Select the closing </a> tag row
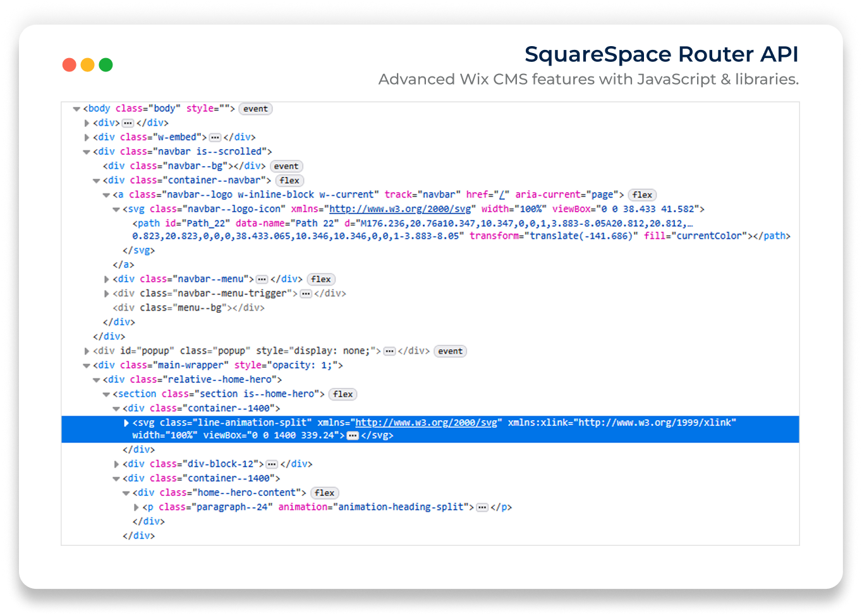This screenshot has height=616, width=862. (123, 265)
